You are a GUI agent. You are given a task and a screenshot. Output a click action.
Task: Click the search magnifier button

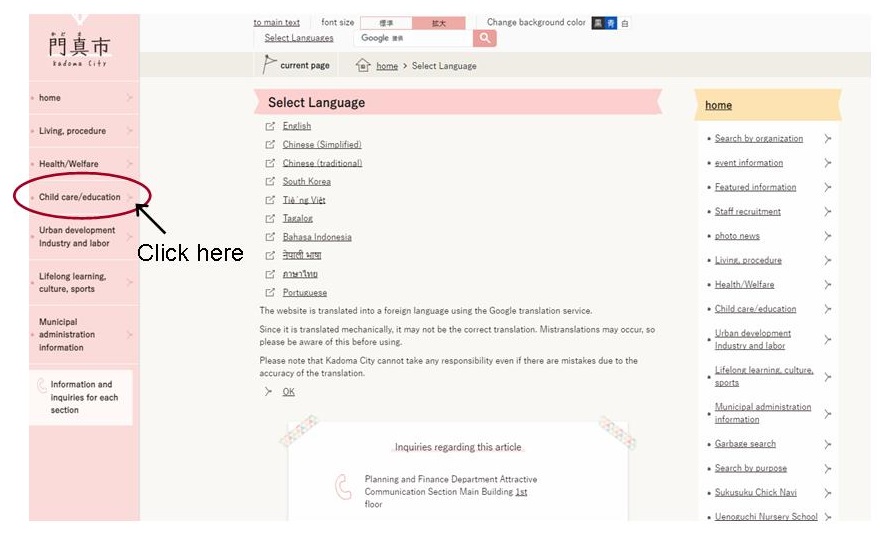coord(484,38)
